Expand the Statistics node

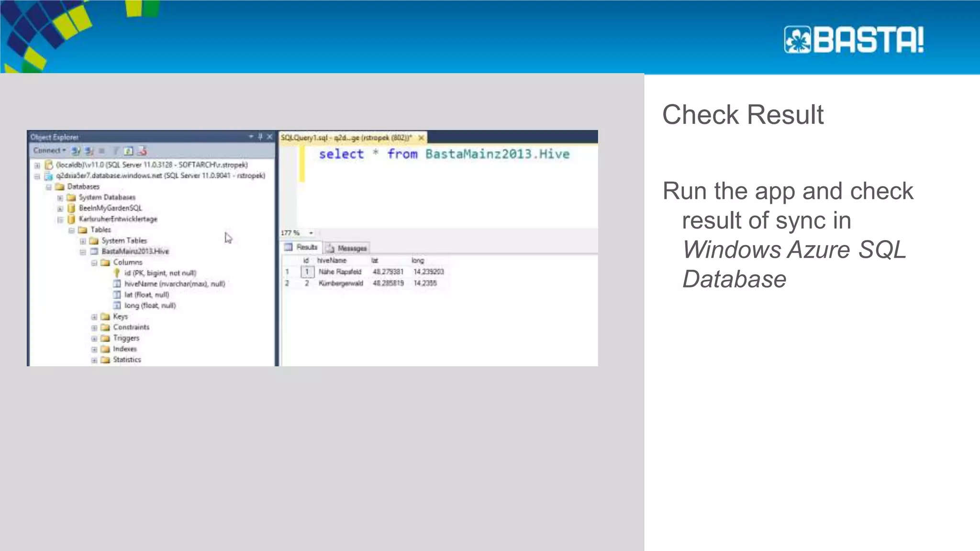tap(94, 360)
